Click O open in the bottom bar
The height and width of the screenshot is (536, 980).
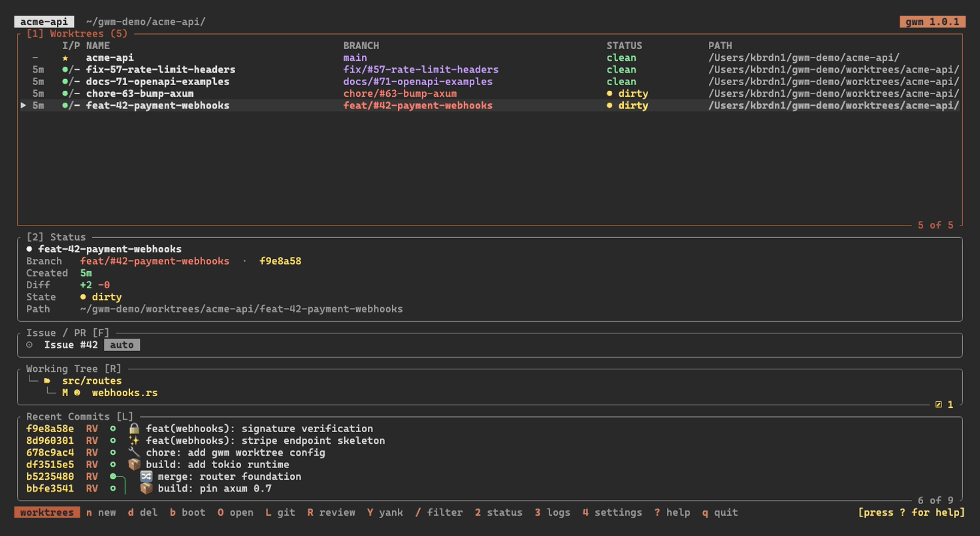pos(235,512)
